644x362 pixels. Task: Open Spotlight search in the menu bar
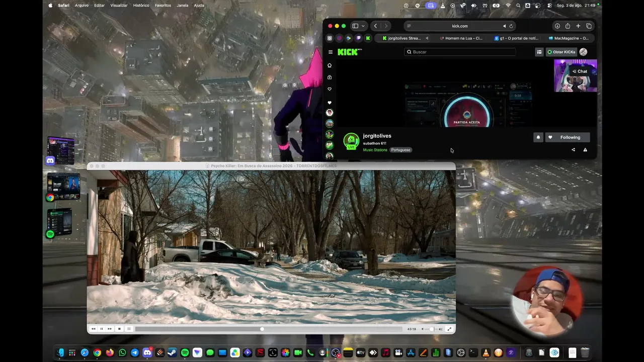click(x=518, y=6)
